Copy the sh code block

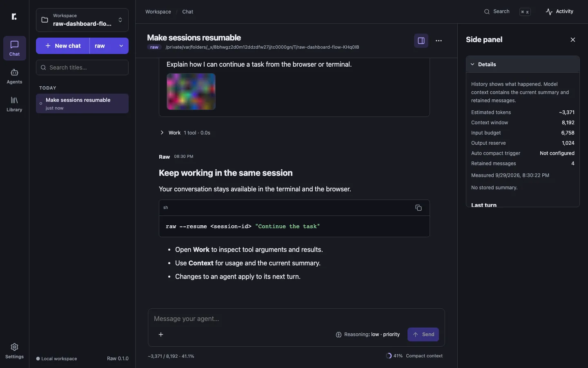click(x=419, y=208)
